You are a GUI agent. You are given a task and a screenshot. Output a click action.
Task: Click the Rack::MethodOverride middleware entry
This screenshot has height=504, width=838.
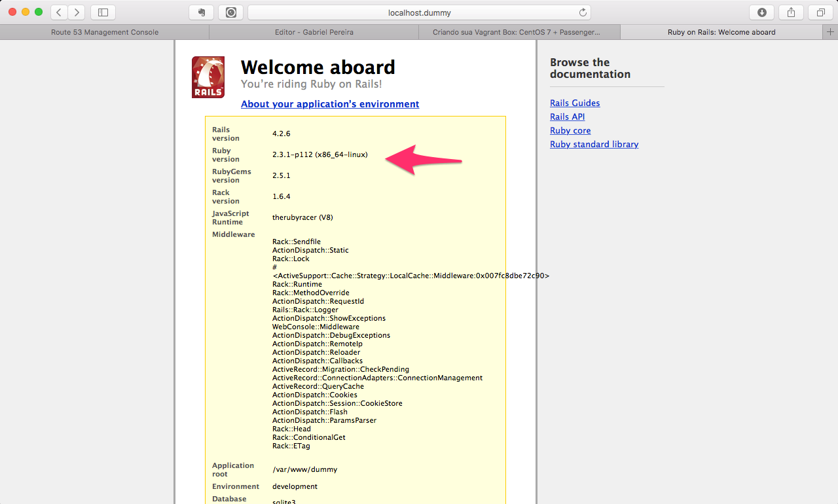pyautogui.click(x=311, y=293)
